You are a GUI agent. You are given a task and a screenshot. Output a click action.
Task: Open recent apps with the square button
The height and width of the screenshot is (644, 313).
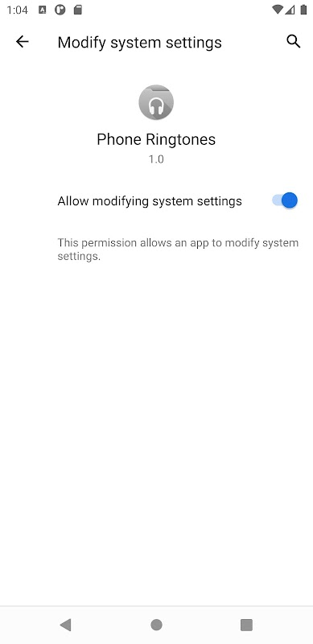coord(246,625)
